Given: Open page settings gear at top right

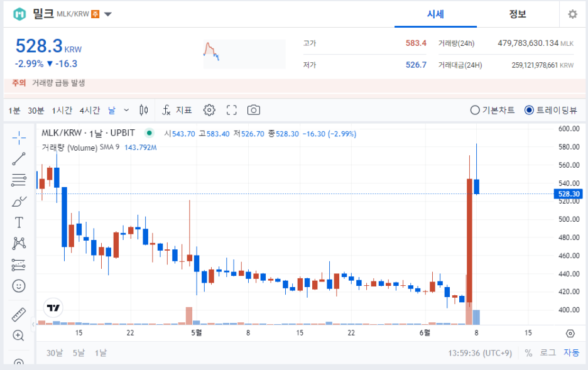Looking at the screenshot, I should tap(572, 14).
